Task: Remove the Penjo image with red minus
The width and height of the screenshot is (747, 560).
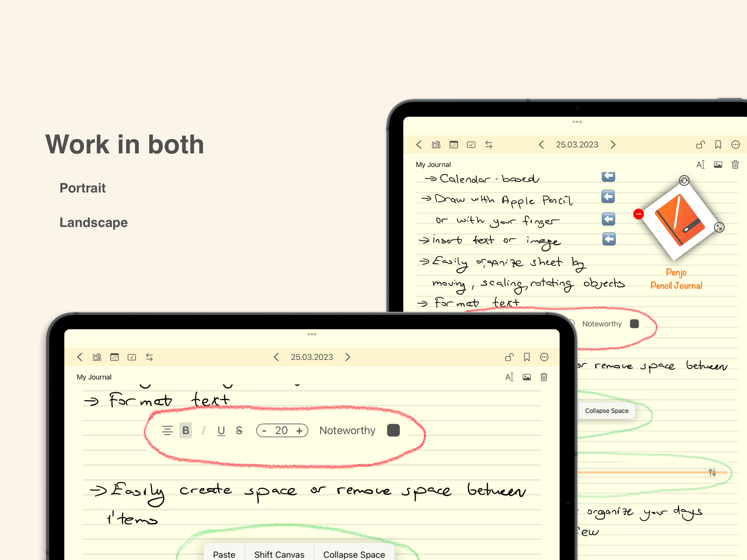Action: 639,214
